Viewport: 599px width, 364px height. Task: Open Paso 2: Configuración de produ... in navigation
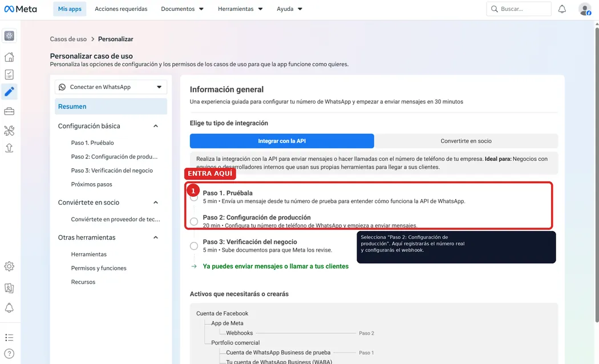pyautogui.click(x=114, y=156)
